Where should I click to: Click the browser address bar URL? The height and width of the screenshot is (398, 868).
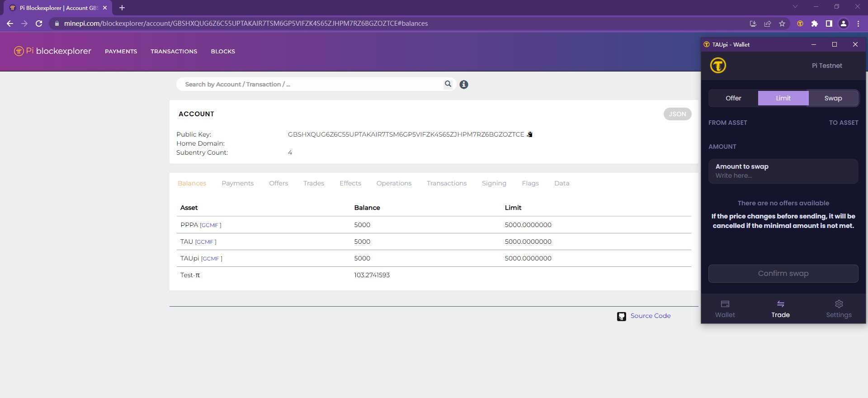[246, 24]
